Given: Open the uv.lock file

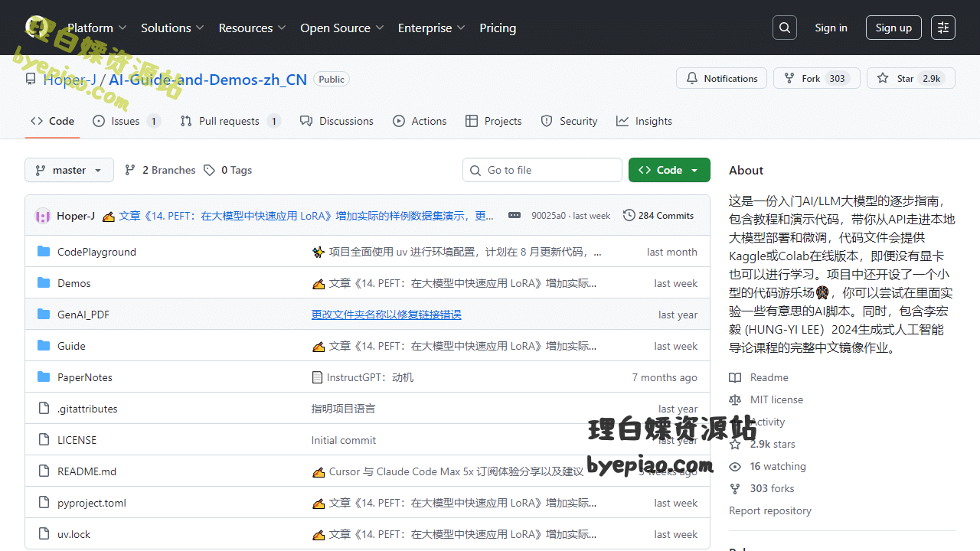Looking at the screenshot, I should (x=73, y=534).
